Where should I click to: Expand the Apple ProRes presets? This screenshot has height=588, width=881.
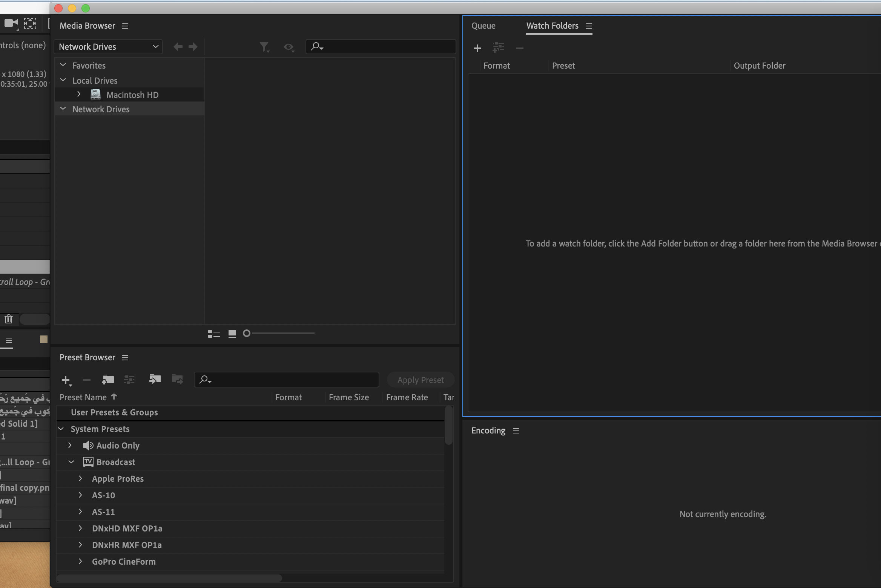[80, 479]
